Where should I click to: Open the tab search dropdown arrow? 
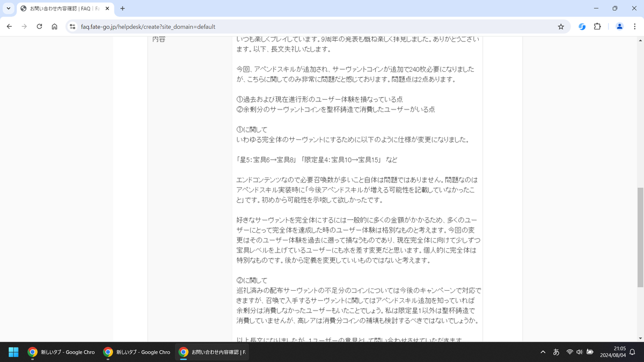point(9,9)
